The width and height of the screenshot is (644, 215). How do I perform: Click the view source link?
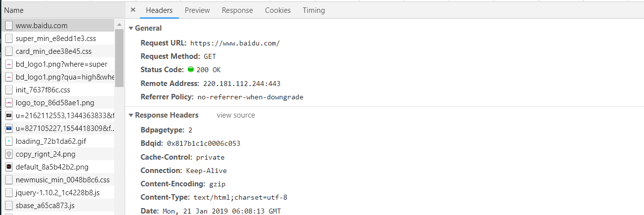point(236,115)
